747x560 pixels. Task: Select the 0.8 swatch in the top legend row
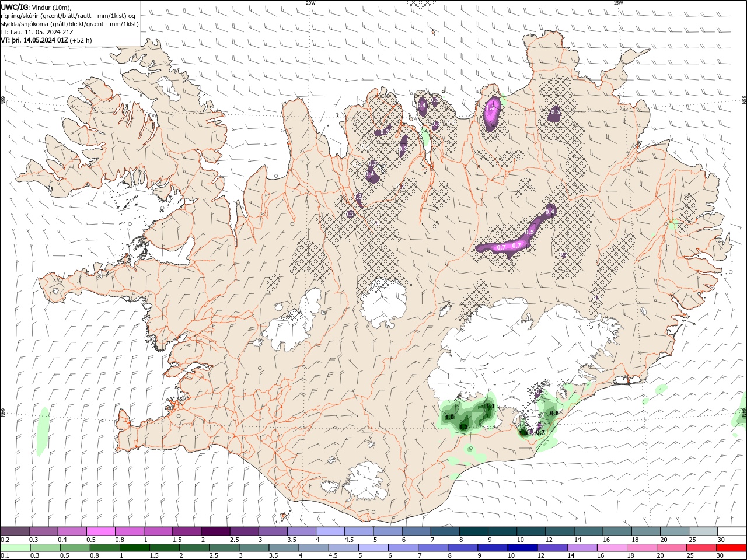(x=129, y=531)
